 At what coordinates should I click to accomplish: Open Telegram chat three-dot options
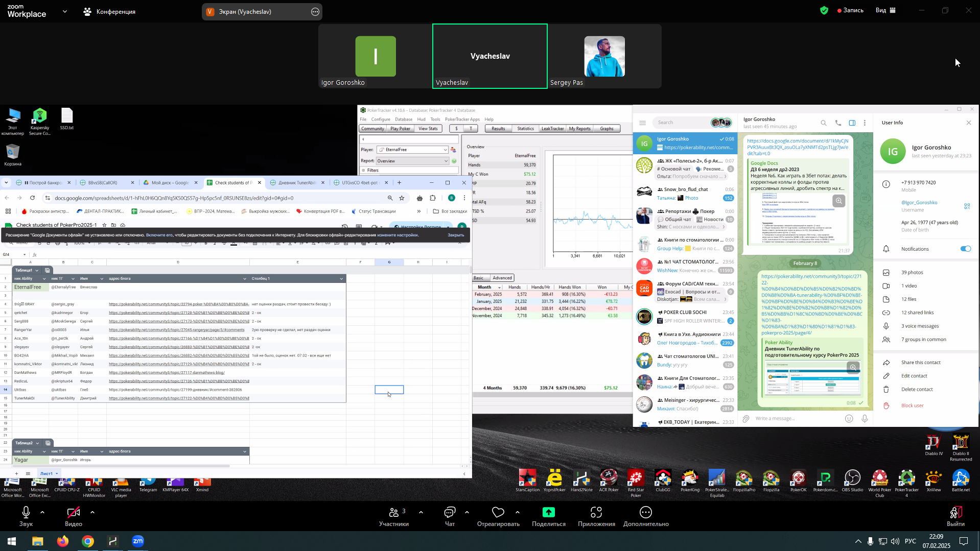(865, 123)
